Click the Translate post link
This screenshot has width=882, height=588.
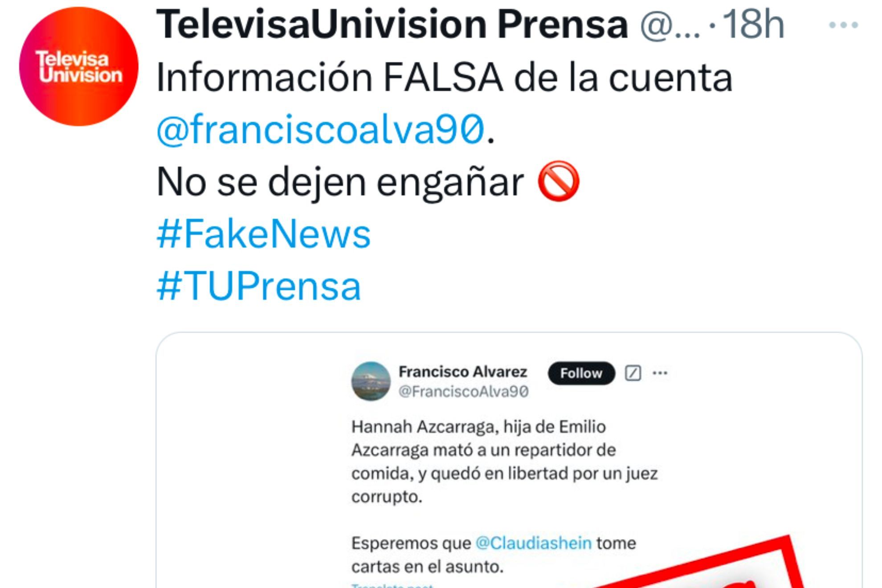point(392,585)
